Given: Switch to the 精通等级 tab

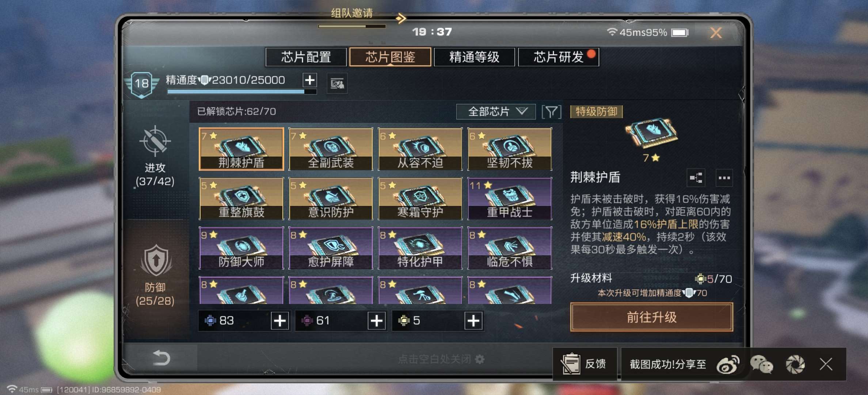Looking at the screenshot, I should [474, 57].
